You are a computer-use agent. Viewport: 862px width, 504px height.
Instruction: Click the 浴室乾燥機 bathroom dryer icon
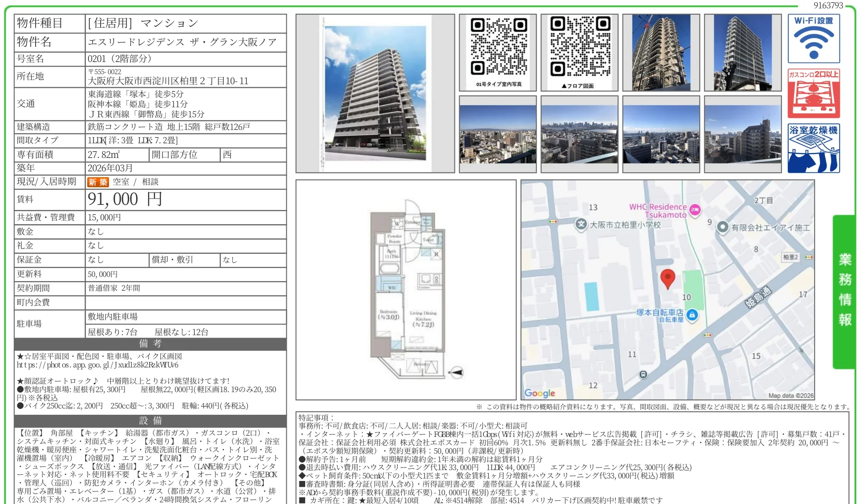coord(813,148)
